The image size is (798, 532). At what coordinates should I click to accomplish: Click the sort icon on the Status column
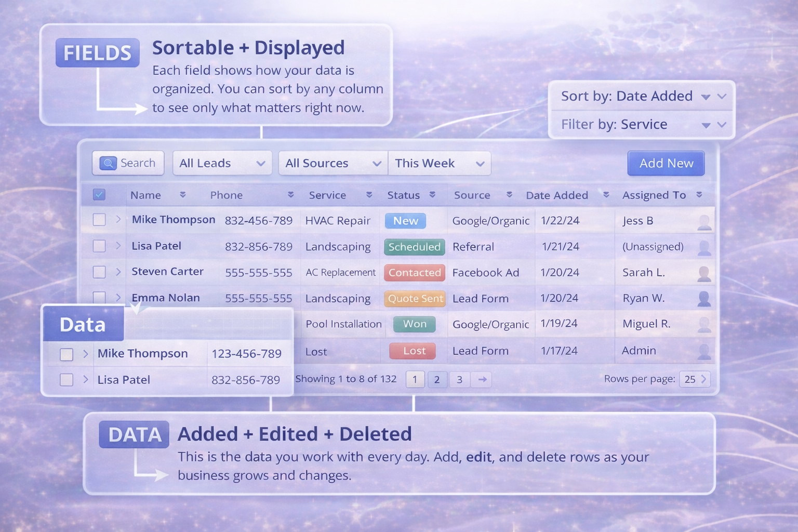432,195
